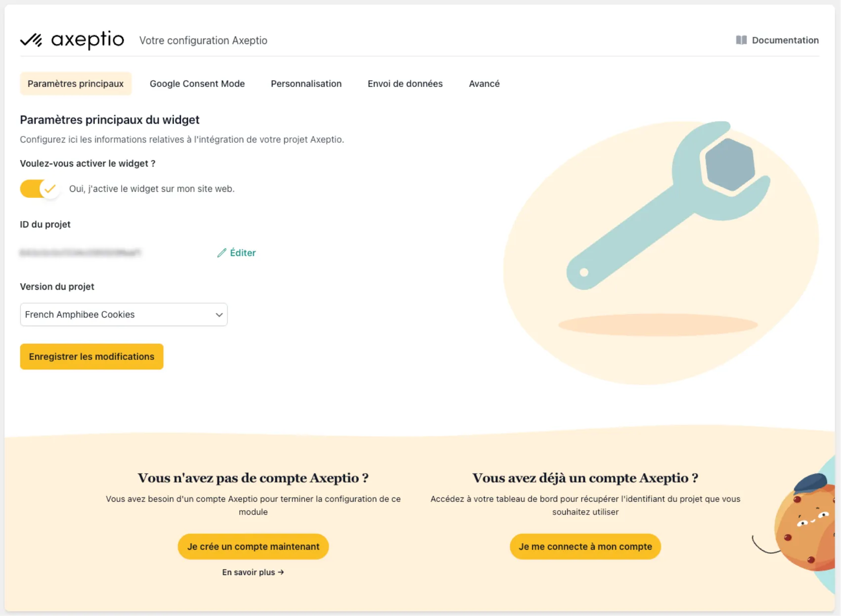
Task: Click the wrench illustration
Action: [x=667, y=205]
